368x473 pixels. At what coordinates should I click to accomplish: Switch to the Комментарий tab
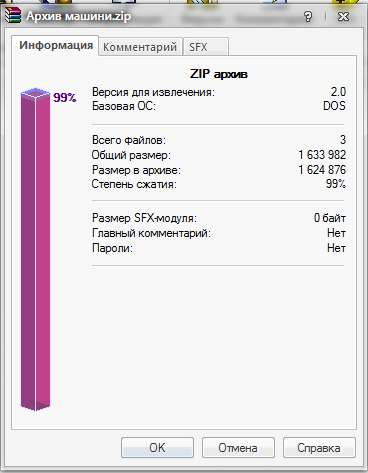pyautogui.click(x=140, y=47)
